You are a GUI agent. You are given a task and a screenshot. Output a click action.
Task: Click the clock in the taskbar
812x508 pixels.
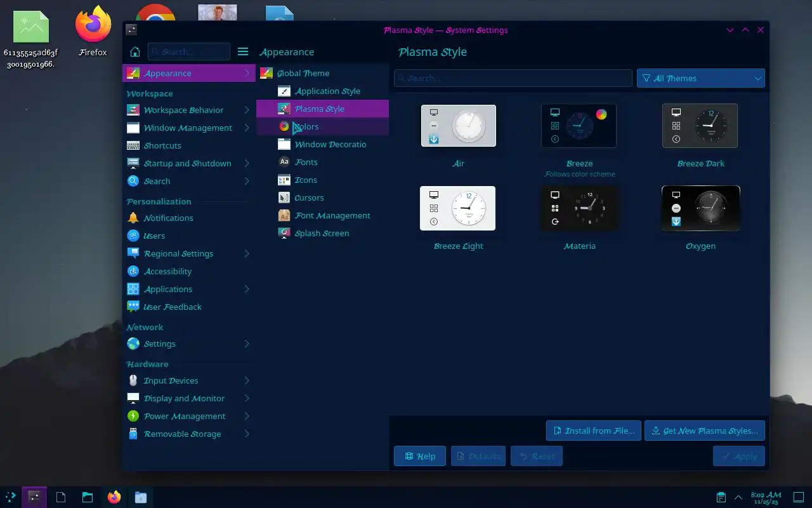coord(766,497)
